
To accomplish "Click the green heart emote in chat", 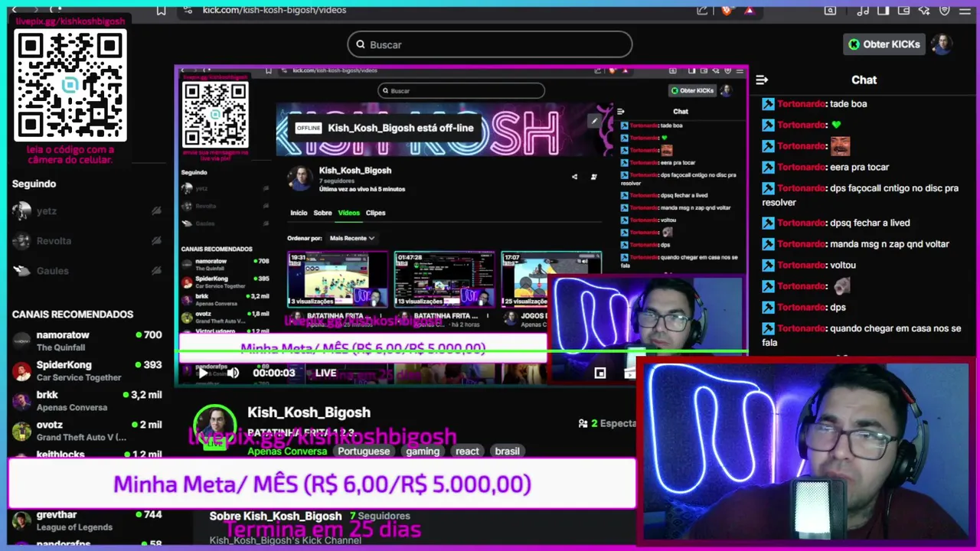I will (836, 125).
